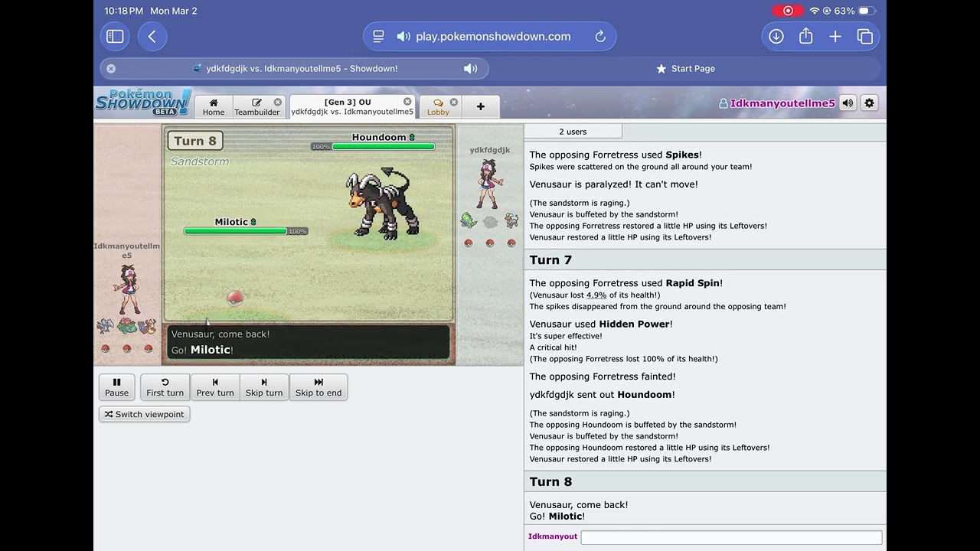980x551 pixels.
Task: Close the Teambuilder tab
Action: (277, 102)
